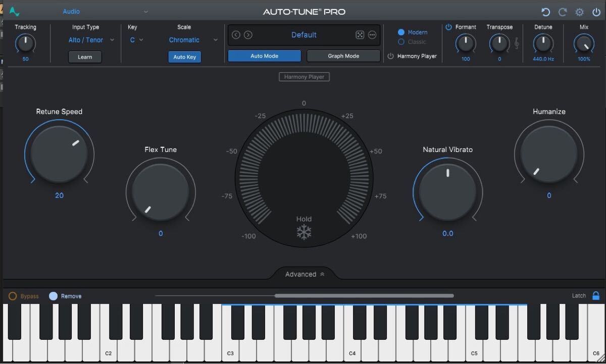Click the central pitch change meter
This screenshot has width=606, height=364.
click(304, 179)
